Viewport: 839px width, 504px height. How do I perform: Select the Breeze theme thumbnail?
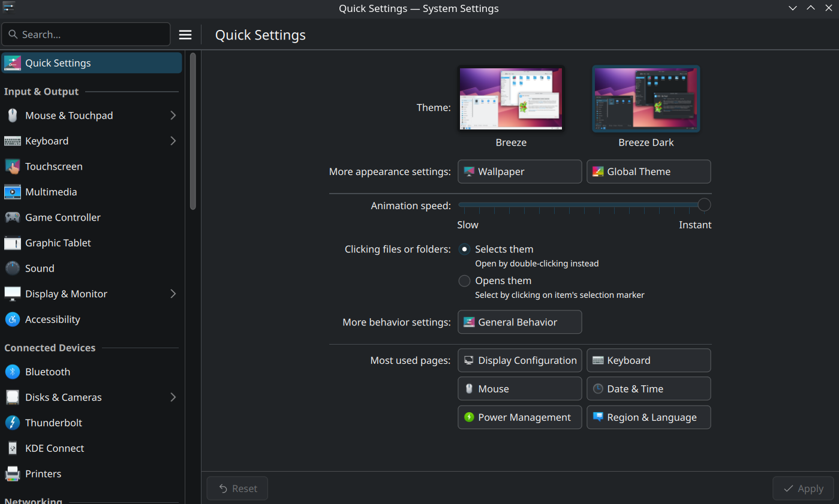(x=511, y=98)
